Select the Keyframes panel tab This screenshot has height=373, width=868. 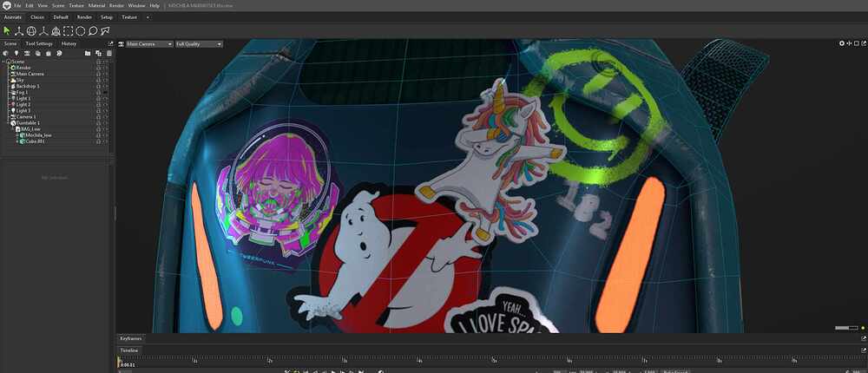click(131, 338)
